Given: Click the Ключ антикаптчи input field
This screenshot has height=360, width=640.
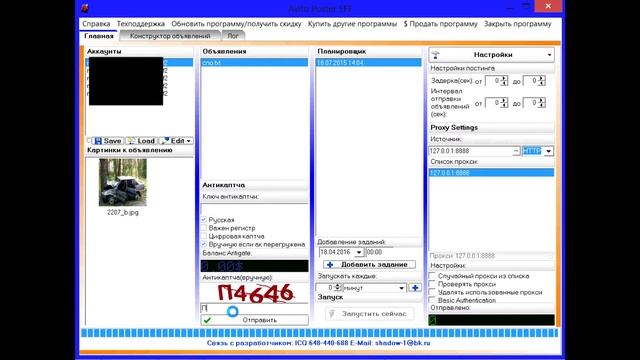Looking at the screenshot, I should (254, 208).
